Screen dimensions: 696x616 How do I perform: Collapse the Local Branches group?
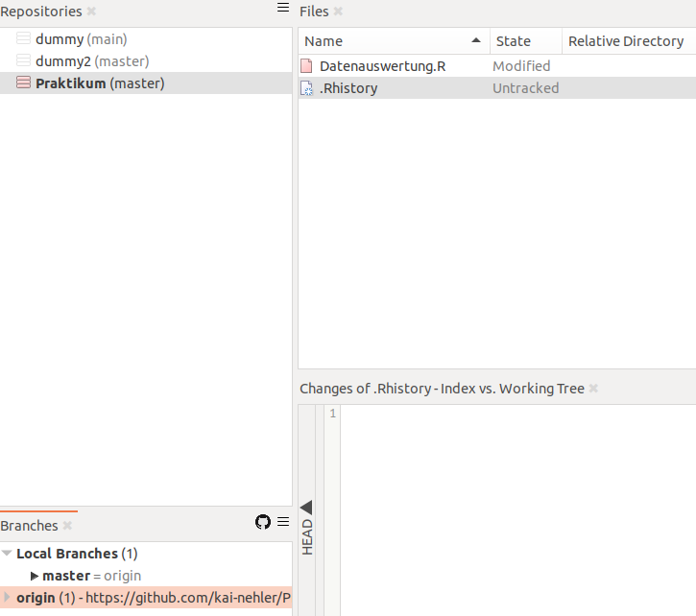pos(7,554)
